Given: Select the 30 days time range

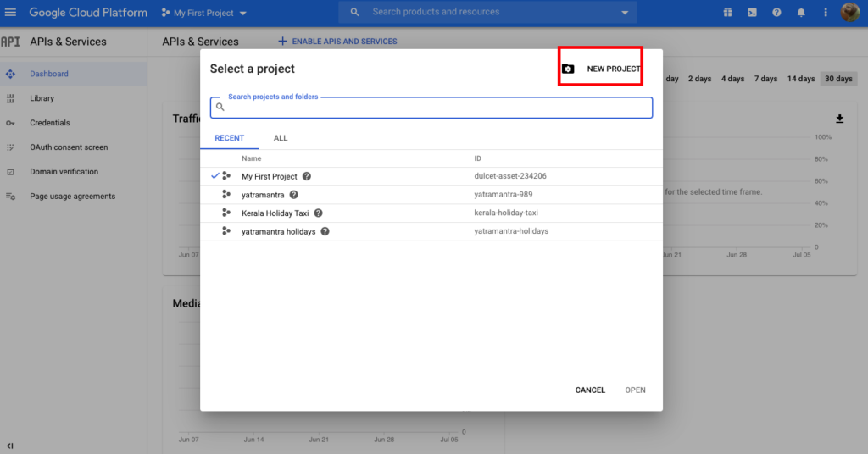Looking at the screenshot, I should 838,79.
